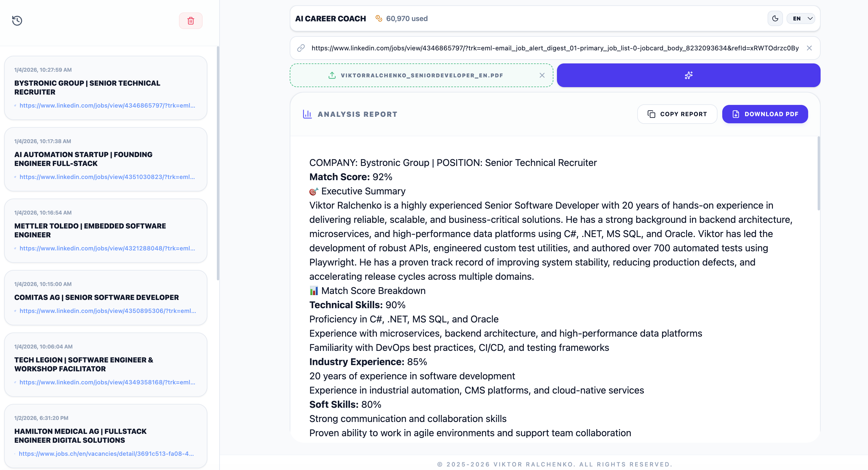Clear the job URL with the X icon

click(809, 48)
